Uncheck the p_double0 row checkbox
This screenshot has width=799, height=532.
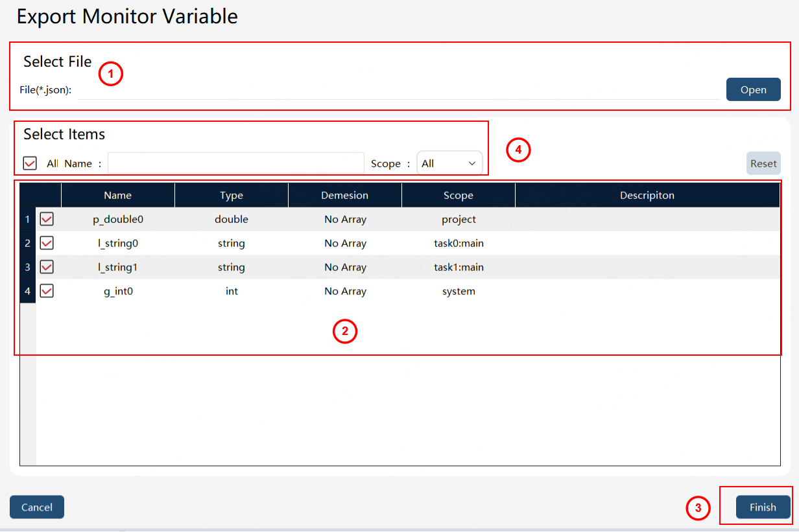(47, 219)
